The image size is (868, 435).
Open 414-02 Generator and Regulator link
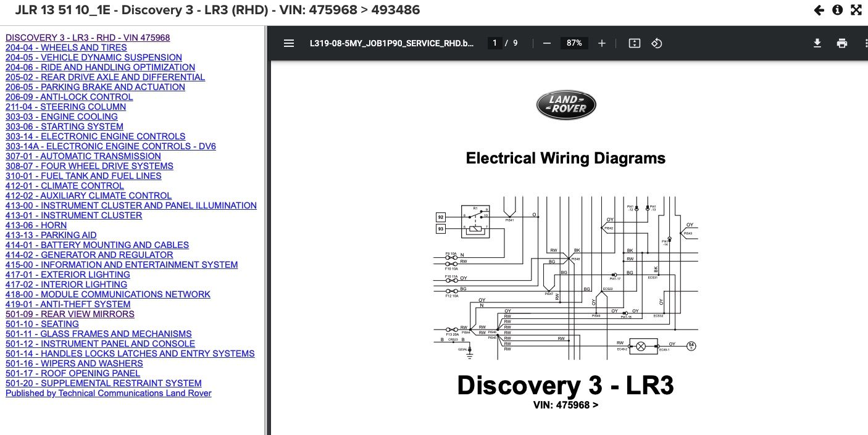click(x=89, y=255)
